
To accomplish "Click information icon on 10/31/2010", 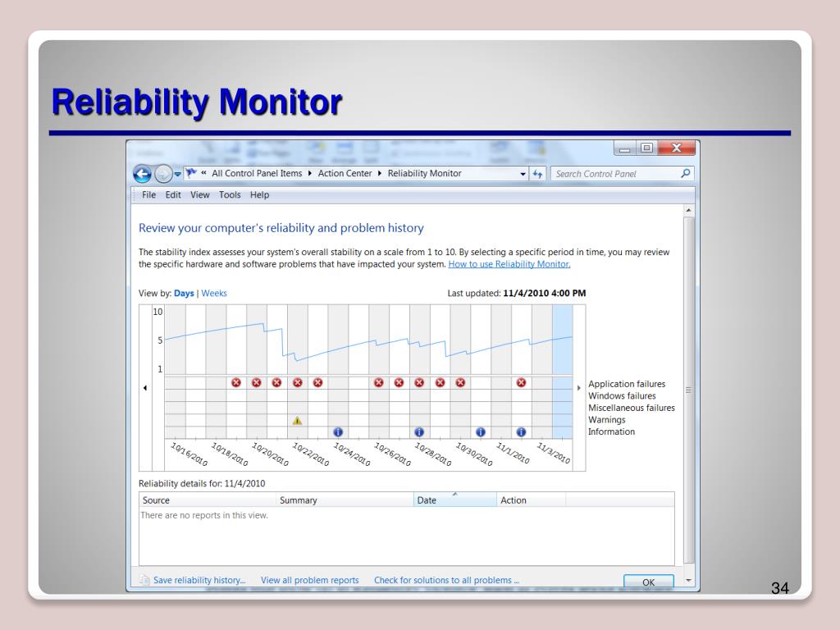I will point(481,431).
